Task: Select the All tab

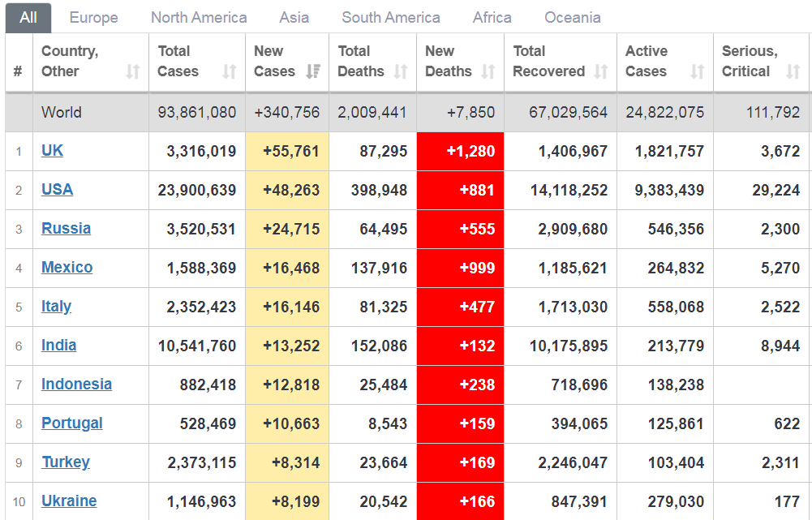Action: coord(28,17)
